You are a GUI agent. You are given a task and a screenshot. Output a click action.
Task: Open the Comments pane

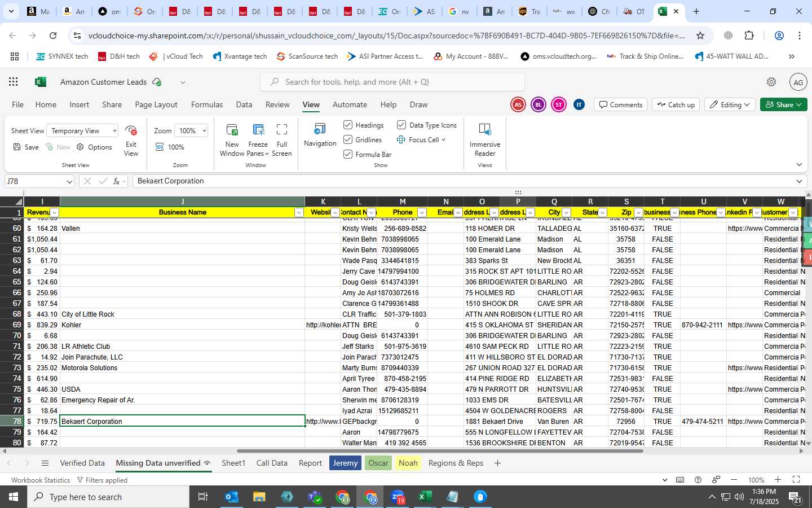(x=620, y=104)
